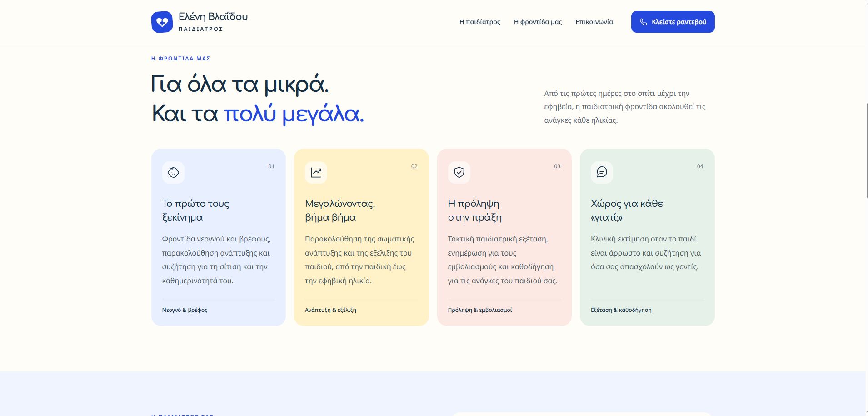Click the description starting 'Παρακολούθηση της σωματικής'

tap(359, 260)
